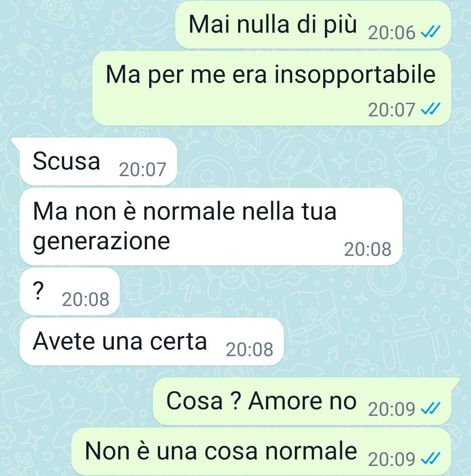Tap the single question mark message
Screen dimensions: 471x476
[x=69, y=292]
